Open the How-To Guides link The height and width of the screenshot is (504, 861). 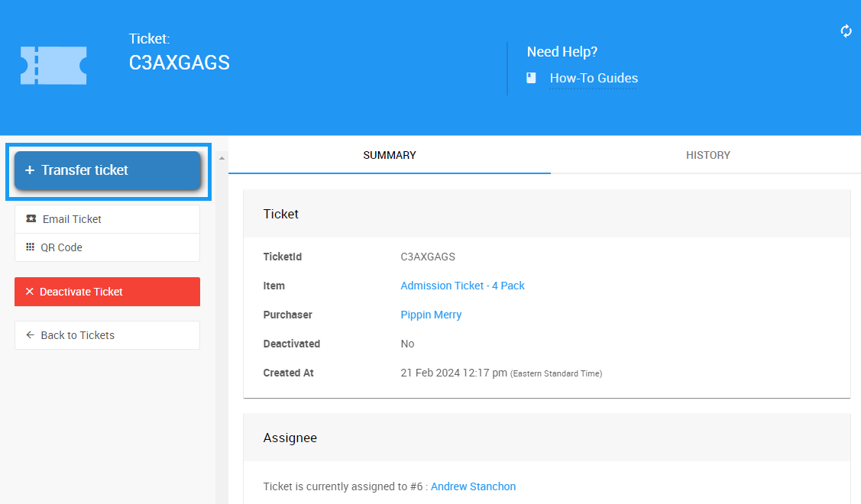click(594, 78)
